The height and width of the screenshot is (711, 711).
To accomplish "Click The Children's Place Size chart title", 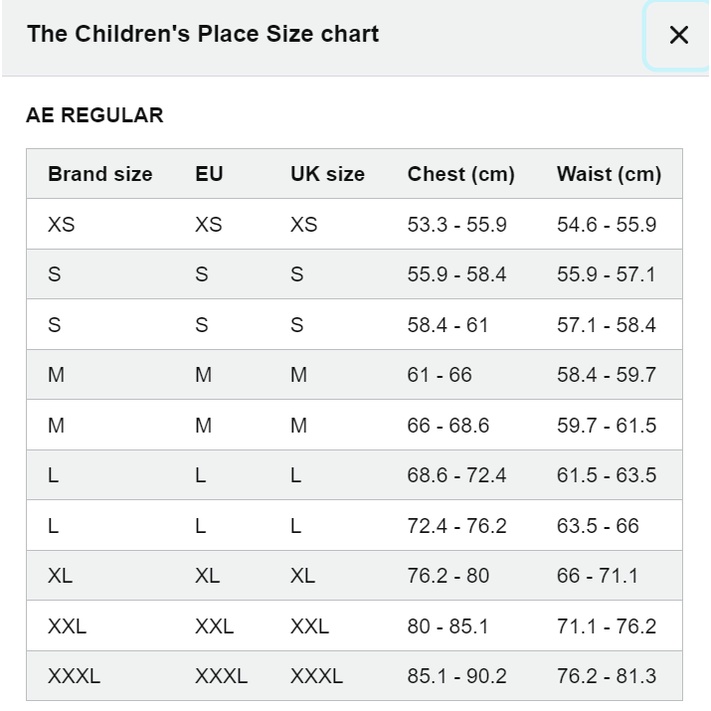I will 203,34.
